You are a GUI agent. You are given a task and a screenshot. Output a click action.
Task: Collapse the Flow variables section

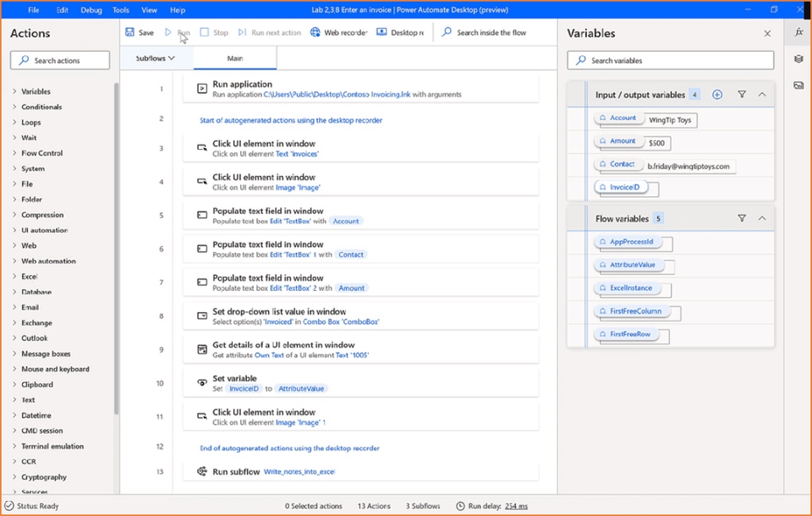click(x=762, y=217)
